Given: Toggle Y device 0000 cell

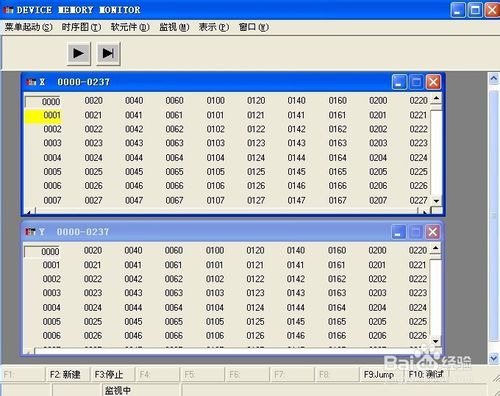Looking at the screenshot, I should point(42,251).
